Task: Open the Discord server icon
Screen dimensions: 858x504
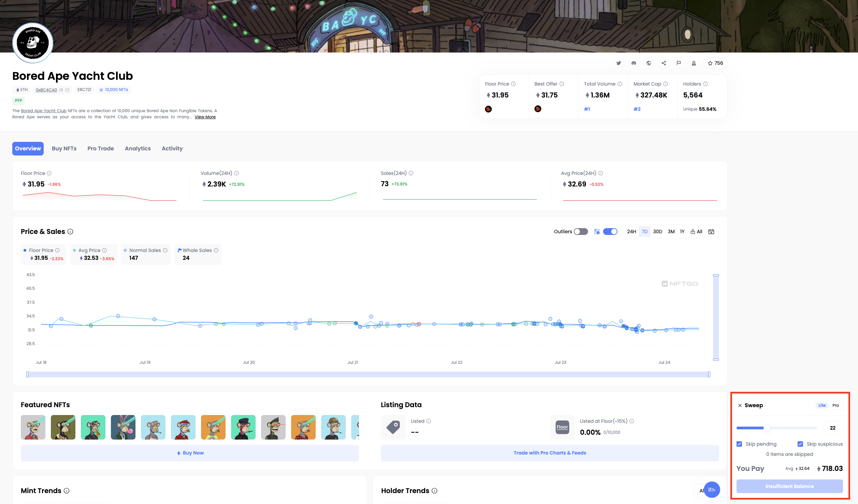Action: tap(634, 63)
